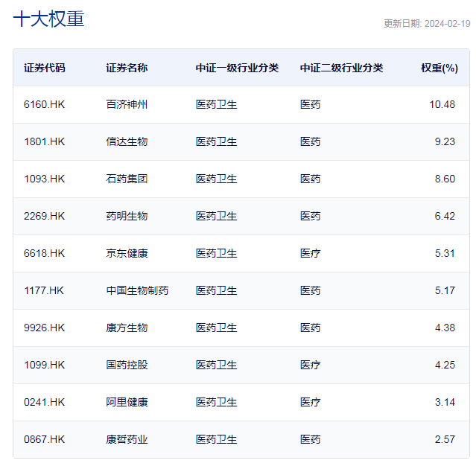The image size is (476, 466).
Task: Click weight value 10.48
Action: [x=442, y=105]
